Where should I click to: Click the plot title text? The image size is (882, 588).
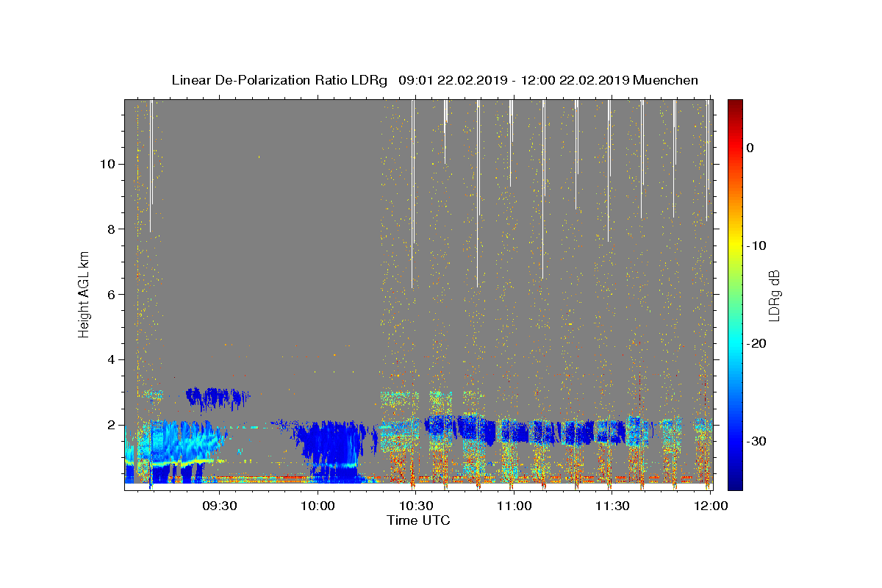(x=434, y=80)
